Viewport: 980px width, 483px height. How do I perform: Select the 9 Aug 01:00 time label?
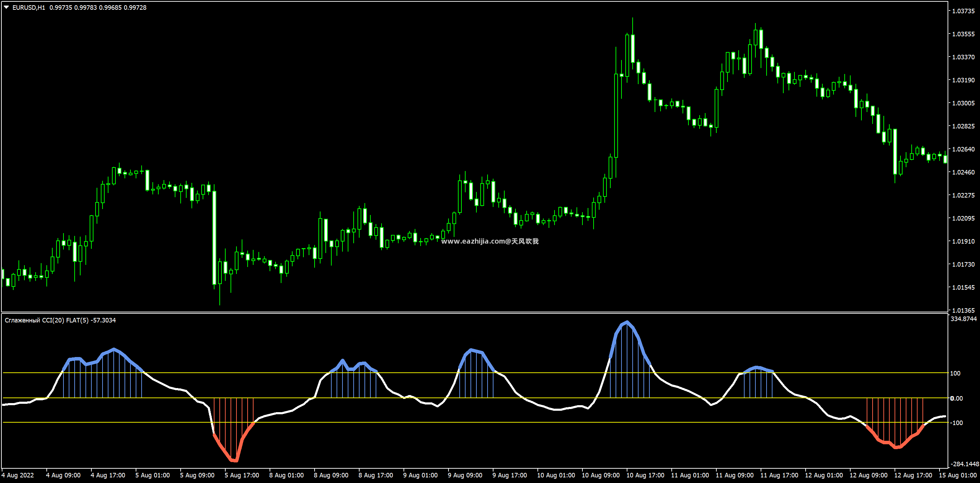click(420, 475)
